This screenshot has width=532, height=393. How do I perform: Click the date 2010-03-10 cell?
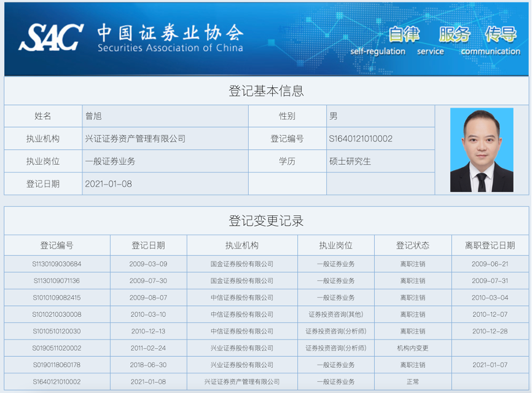point(148,314)
